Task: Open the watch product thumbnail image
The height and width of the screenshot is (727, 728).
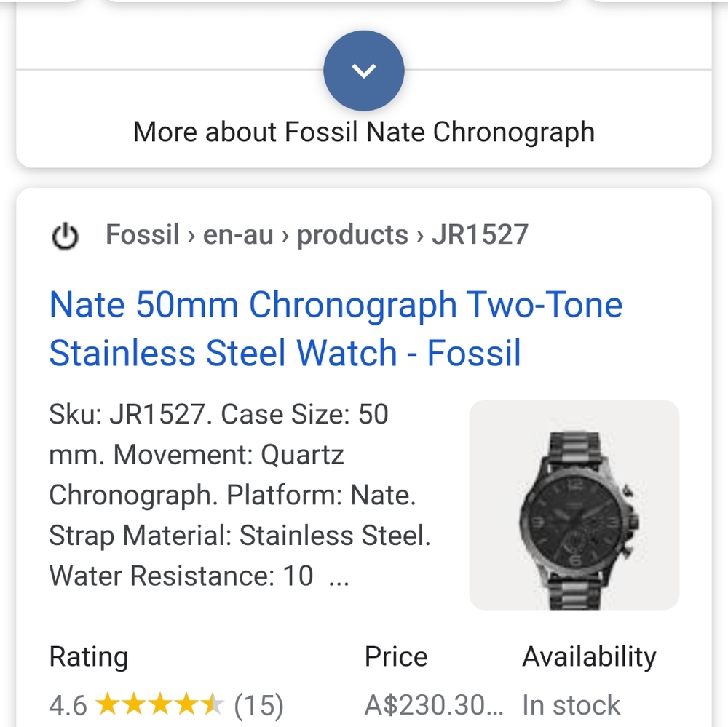Action: click(574, 505)
